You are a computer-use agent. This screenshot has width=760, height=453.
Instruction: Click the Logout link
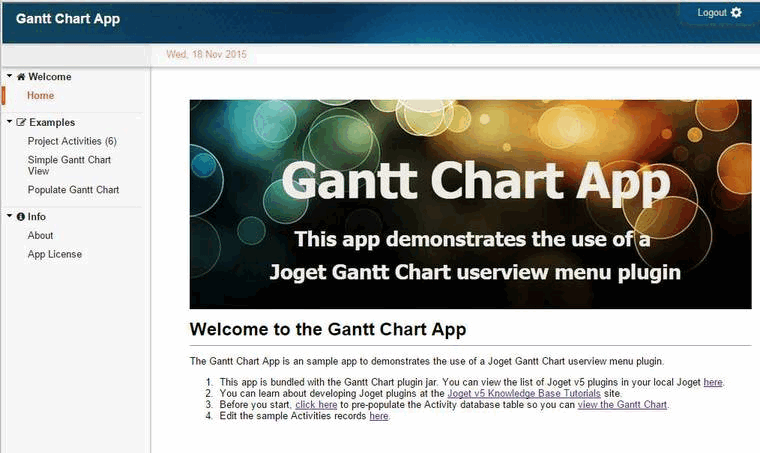pos(712,13)
